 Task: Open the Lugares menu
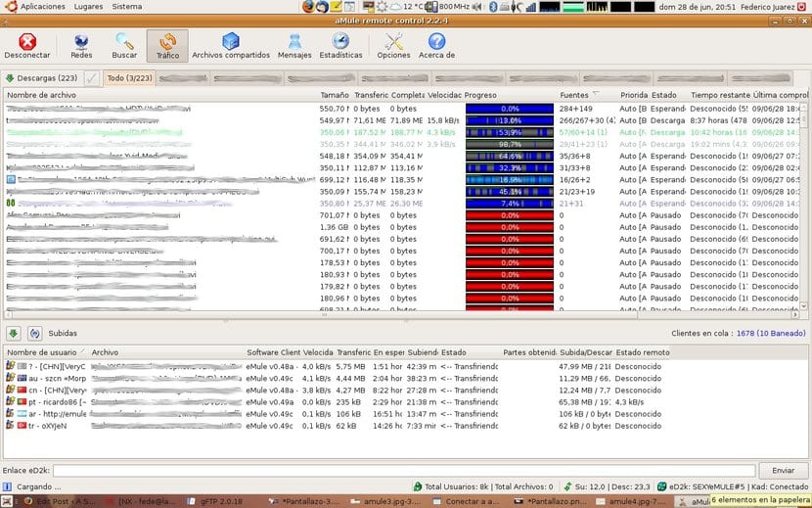pyautogui.click(x=89, y=7)
